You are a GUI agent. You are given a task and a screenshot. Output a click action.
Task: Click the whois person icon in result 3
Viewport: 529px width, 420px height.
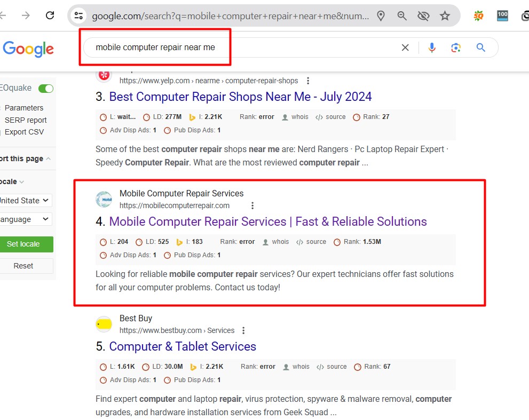285,117
